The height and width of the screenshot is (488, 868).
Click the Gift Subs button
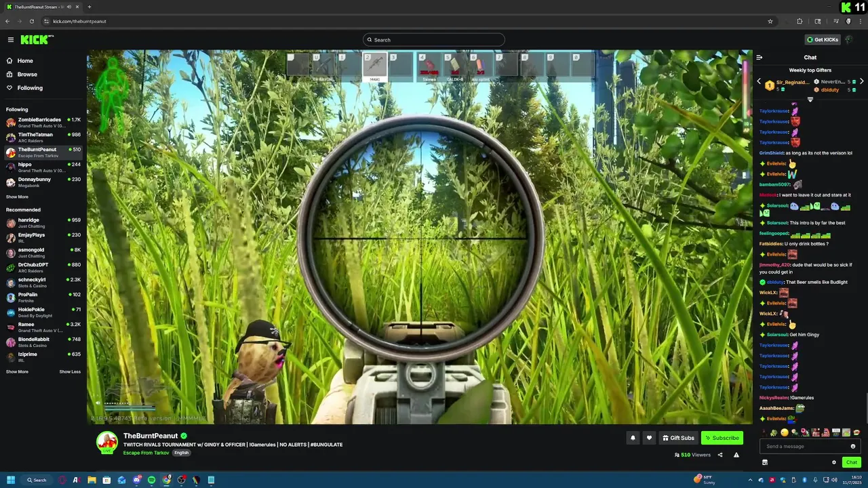click(x=678, y=438)
